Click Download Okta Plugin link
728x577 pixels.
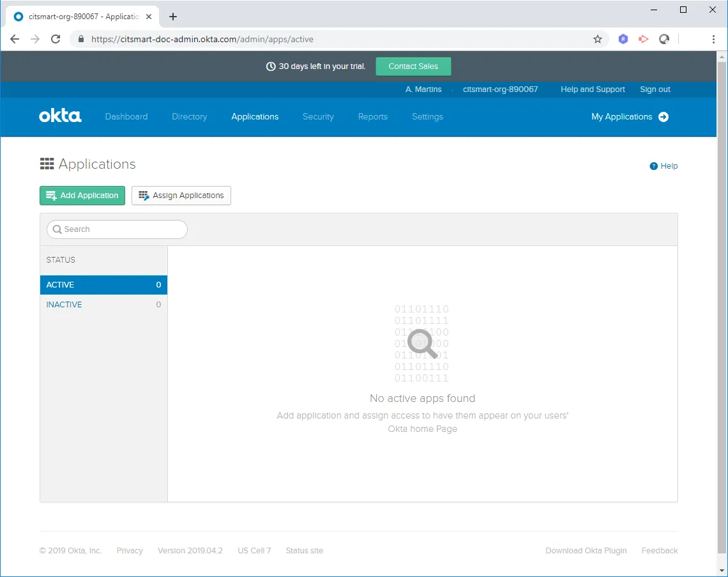[x=586, y=551]
